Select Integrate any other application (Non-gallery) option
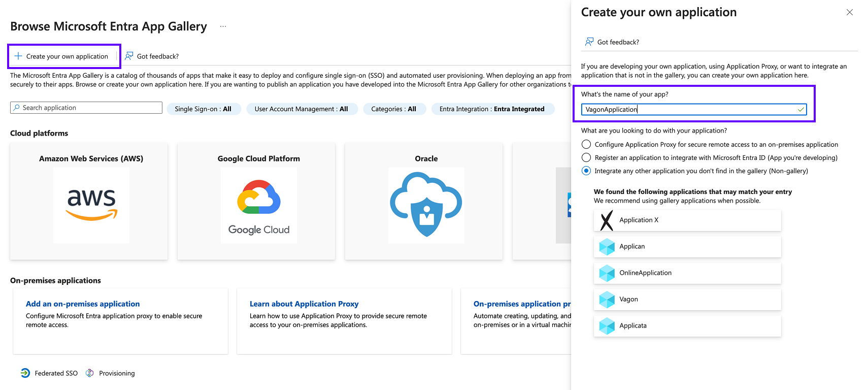The height and width of the screenshot is (390, 868). (x=586, y=171)
